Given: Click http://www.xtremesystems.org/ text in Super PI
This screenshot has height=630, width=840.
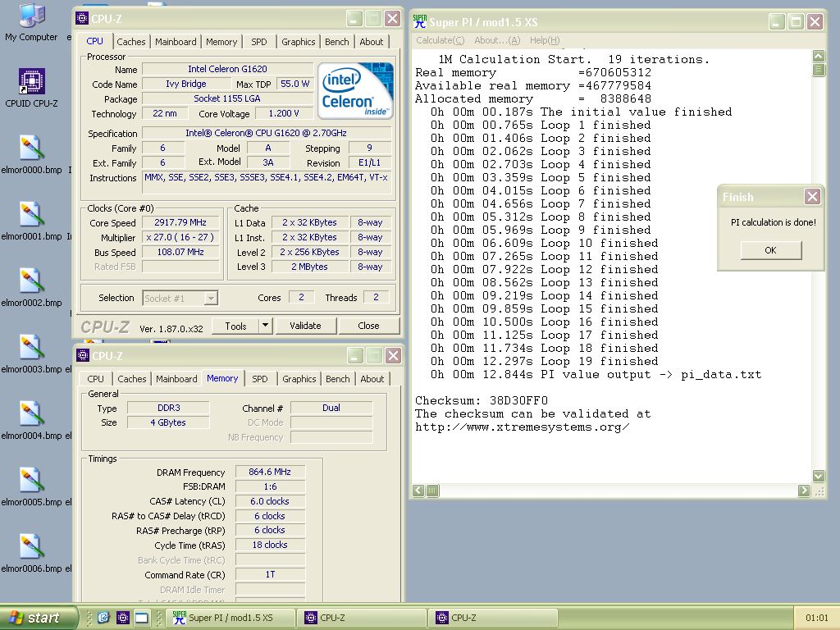Looking at the screenshot, I should [522, 427].
